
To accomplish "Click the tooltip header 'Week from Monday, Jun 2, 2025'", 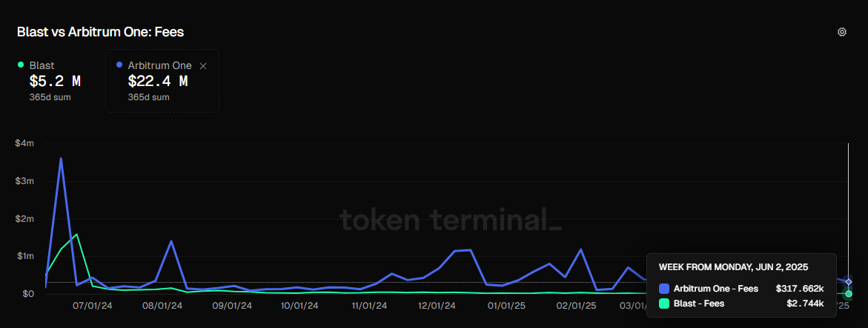I will point(733,266).
